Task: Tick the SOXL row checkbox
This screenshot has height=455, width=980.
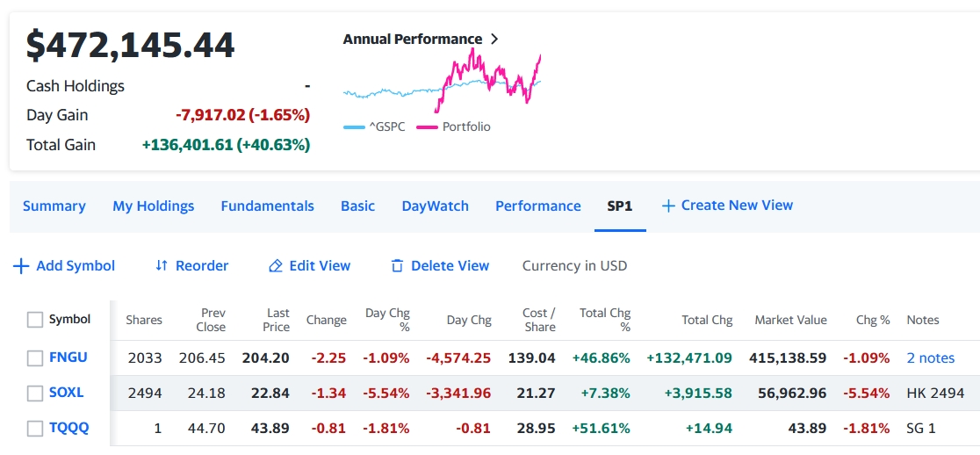Action: pyautogui.click(x=35, y=394)
